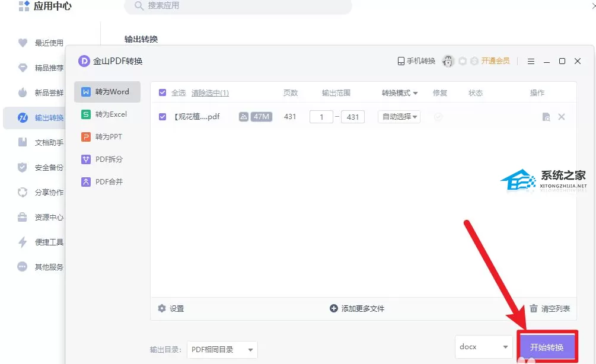Open file location icon for the pdf row
The width and height of the screenshot is (596, 364).
(x=546, y=117)
